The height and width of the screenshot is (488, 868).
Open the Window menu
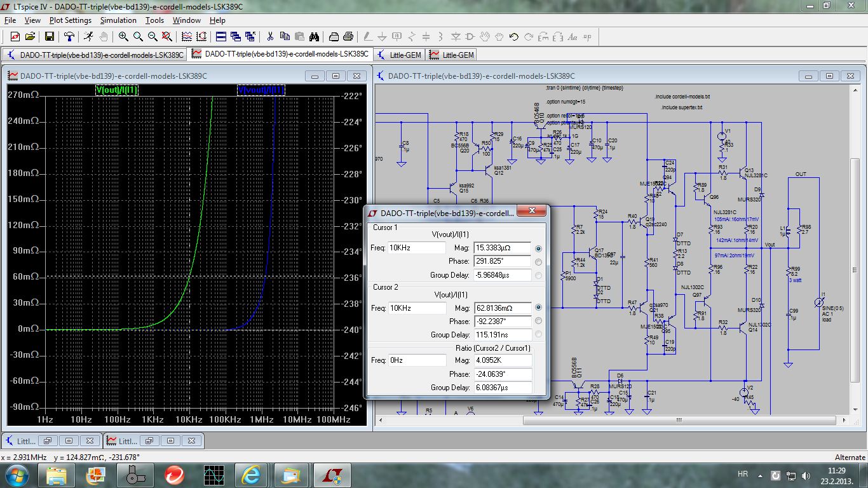(187, 20)
